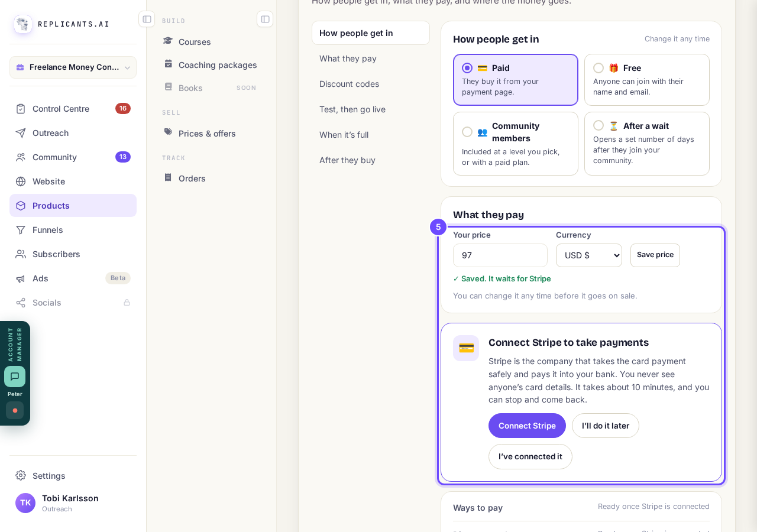Click the account manager status dot button

coord(15,410)
